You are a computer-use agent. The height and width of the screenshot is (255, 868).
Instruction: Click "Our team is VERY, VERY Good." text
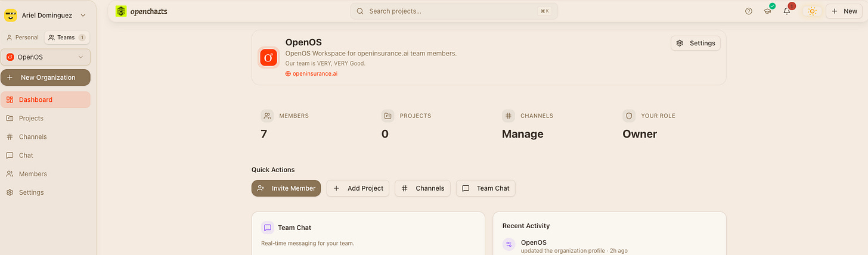pyautogui.click(x=325, y=63)
